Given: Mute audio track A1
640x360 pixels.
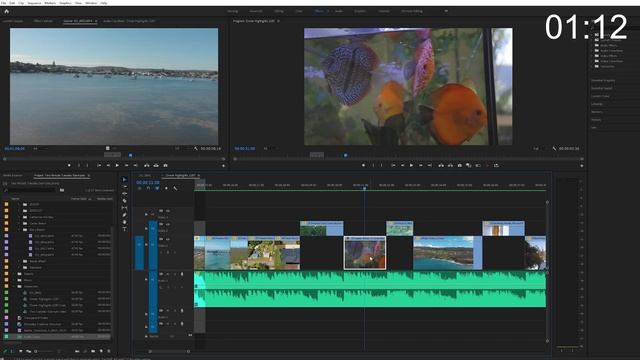Looking at the screenshot, I should pos(168,274).
